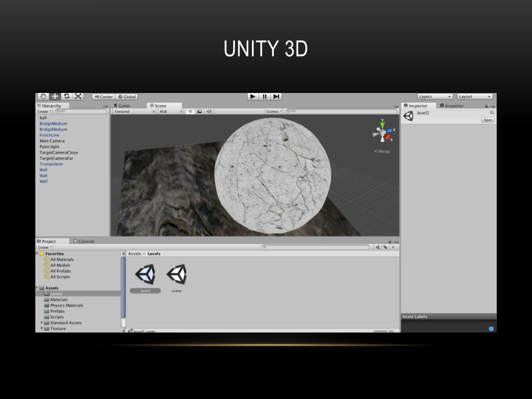This screenshot has height=399, width=532.
Task: Select All Materials favorite search
Action: pyautogui.click(x=59, y=260)
